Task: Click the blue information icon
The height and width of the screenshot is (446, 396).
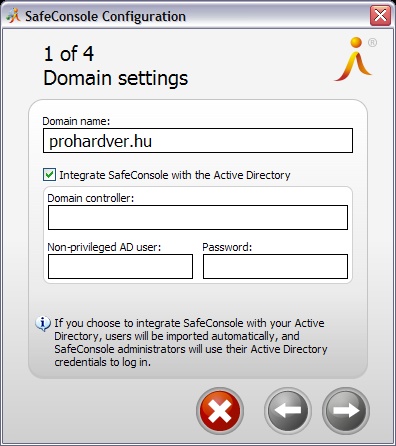Action: [43, 323]
